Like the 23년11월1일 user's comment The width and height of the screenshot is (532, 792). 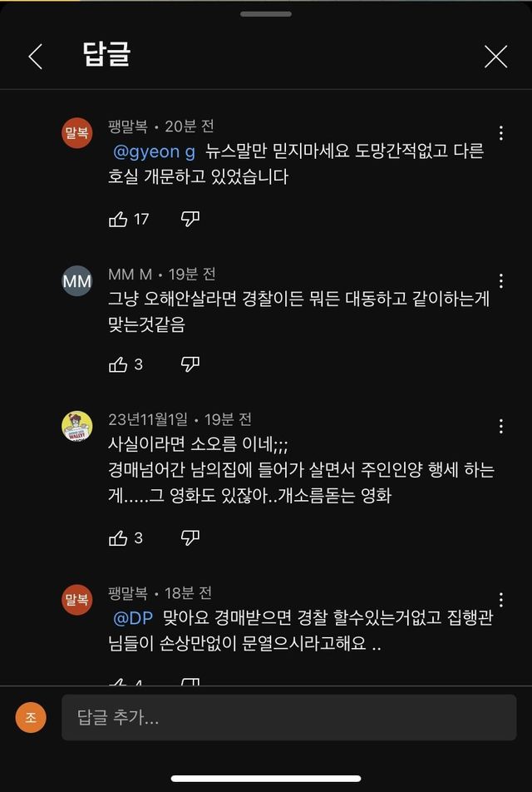click(x=118, y=538)
